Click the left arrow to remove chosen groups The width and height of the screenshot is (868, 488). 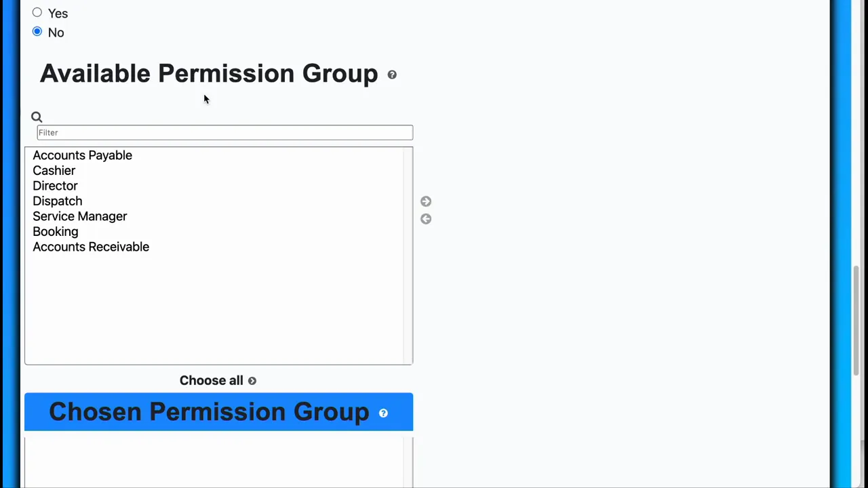(425, 218)
